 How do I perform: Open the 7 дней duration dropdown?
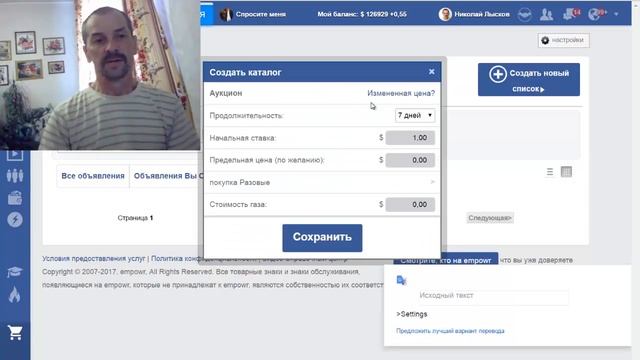pos(415,116)
